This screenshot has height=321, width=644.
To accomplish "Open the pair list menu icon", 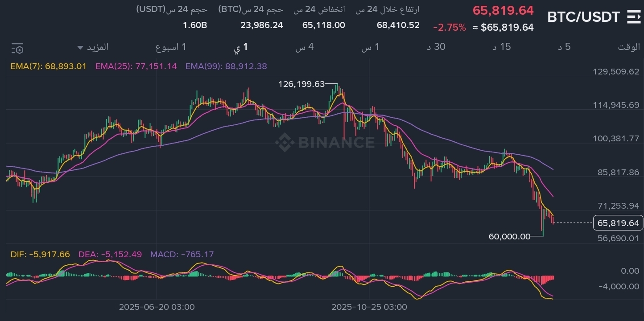I will pos(633,16).
